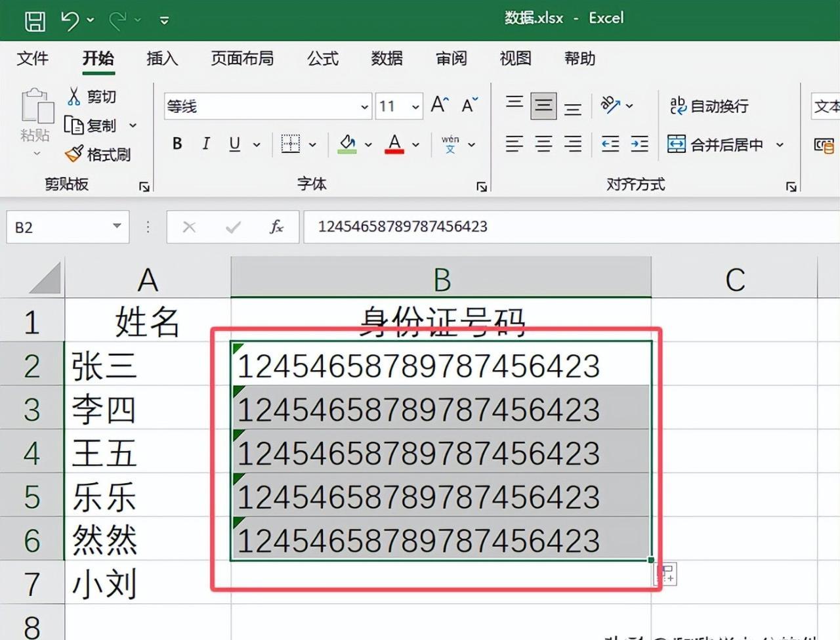
Task: Click the Select All corner triangle
Action: tap(46, 278)
